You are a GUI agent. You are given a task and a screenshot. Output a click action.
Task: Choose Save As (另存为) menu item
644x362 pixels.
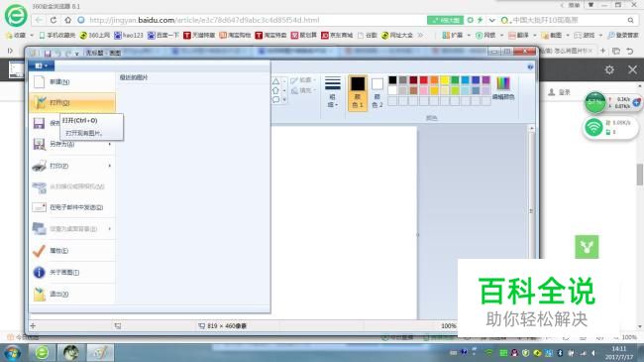72,144
